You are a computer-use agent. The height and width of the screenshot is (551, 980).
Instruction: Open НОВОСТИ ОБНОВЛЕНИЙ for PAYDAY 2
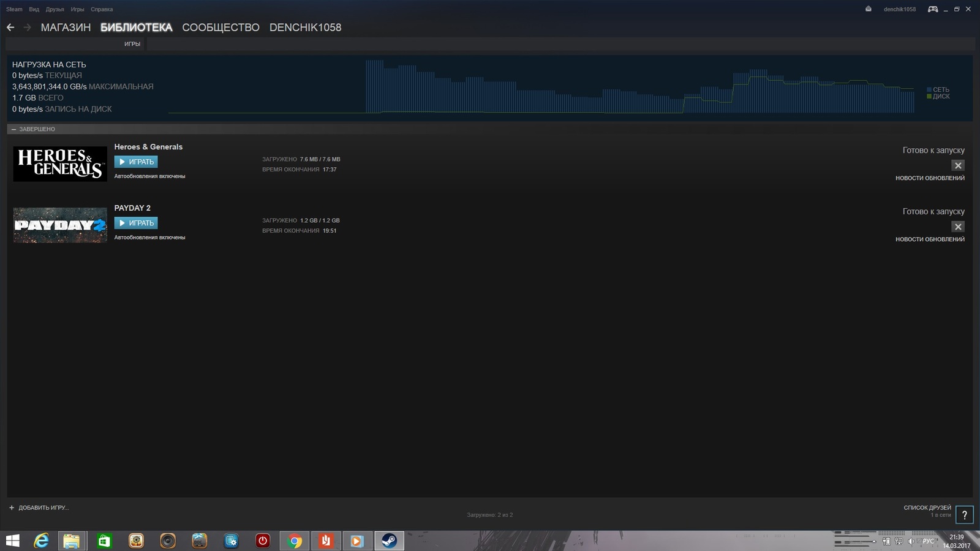929,239
